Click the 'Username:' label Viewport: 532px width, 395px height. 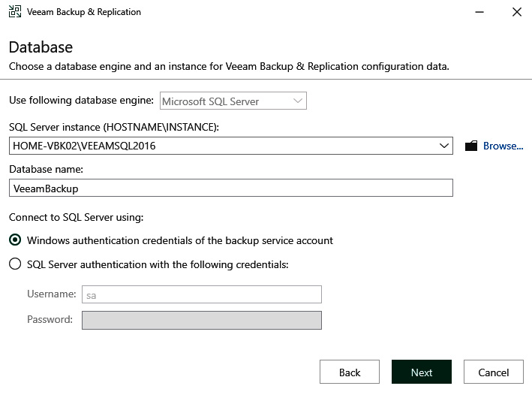[x=52, y=294]
